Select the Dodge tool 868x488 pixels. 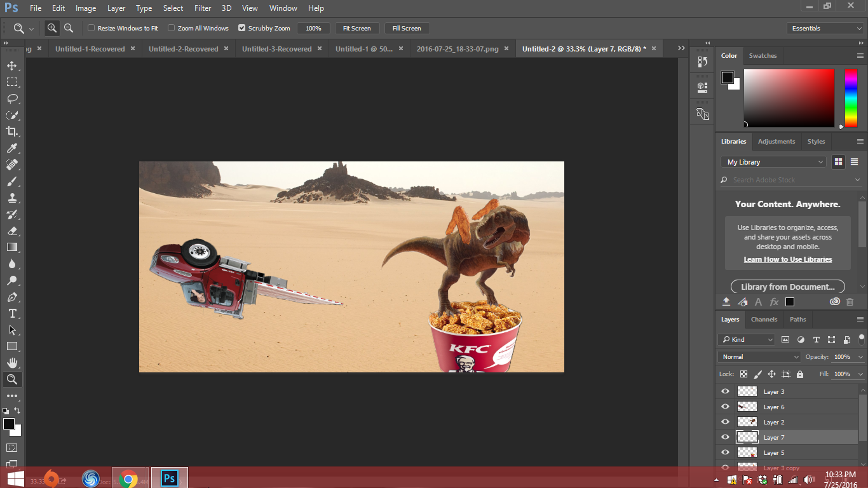(x=12, y=280)
